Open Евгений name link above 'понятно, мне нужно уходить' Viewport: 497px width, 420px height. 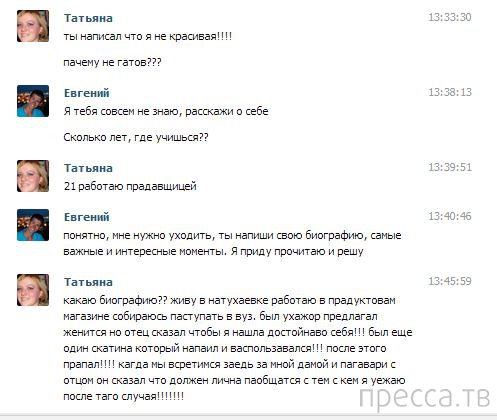pyautogui.click(x=87, y=217)
